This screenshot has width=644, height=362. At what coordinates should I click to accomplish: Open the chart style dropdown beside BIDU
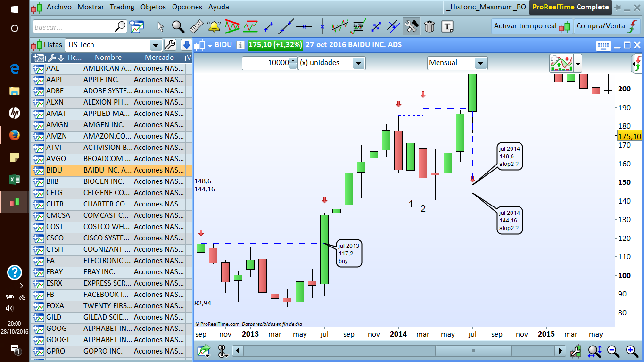pos(210,46)
